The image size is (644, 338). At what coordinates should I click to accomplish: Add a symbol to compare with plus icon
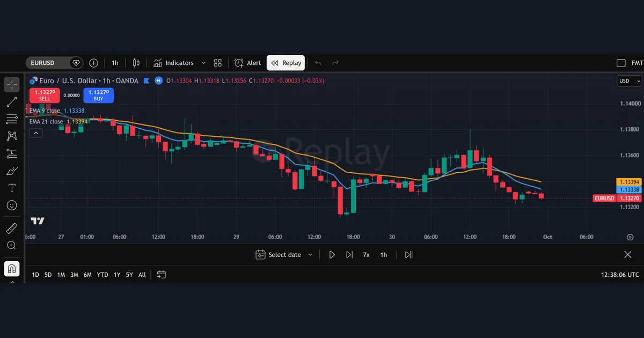coord(93,63)
